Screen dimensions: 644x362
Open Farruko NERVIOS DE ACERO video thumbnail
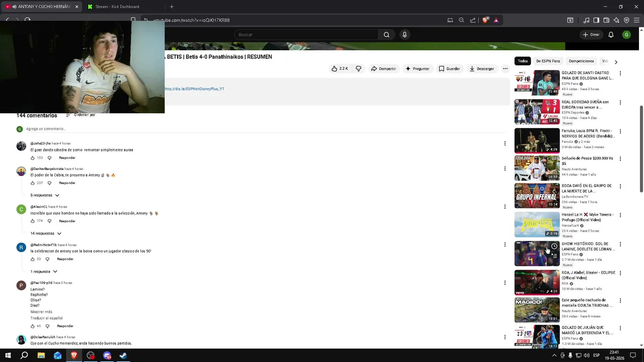point(537,140)
